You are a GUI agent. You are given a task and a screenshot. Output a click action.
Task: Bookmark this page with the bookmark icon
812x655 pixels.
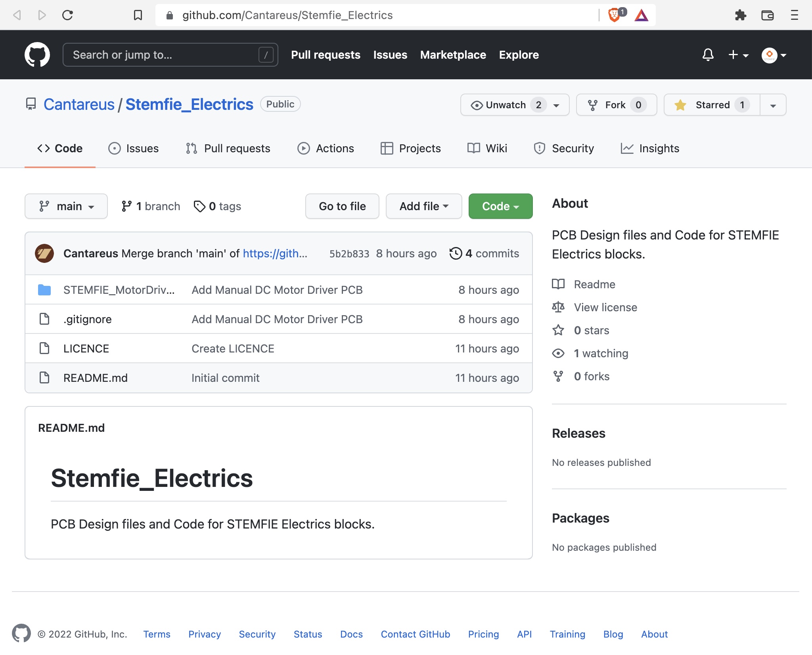pos(138,15)
